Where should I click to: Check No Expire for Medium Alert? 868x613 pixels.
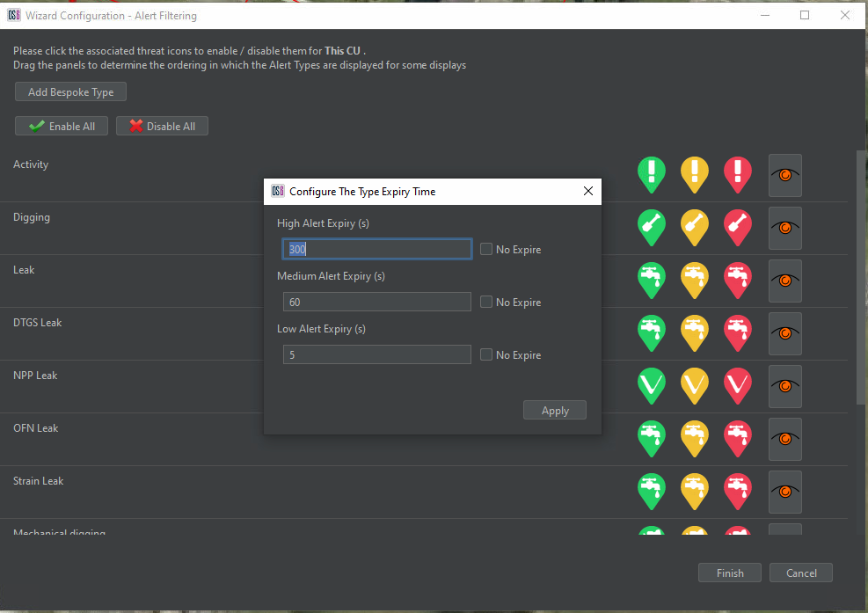pos(486,303)
